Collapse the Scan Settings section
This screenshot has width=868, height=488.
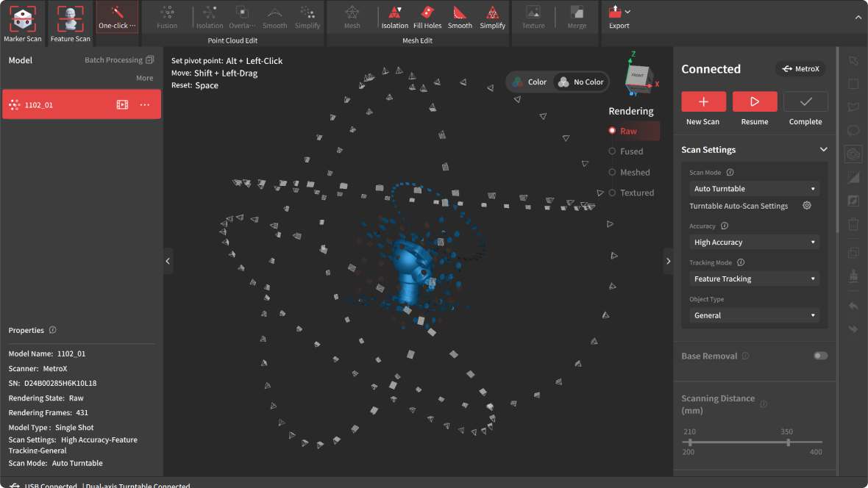823,150
